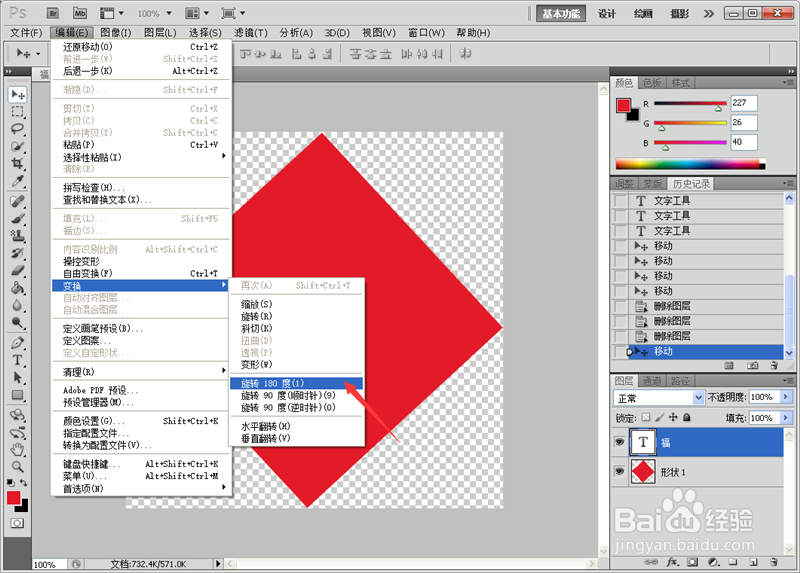Select the Hand tool
The width and height of the screenshot is (800, 573).
click(x=18, y=450)
